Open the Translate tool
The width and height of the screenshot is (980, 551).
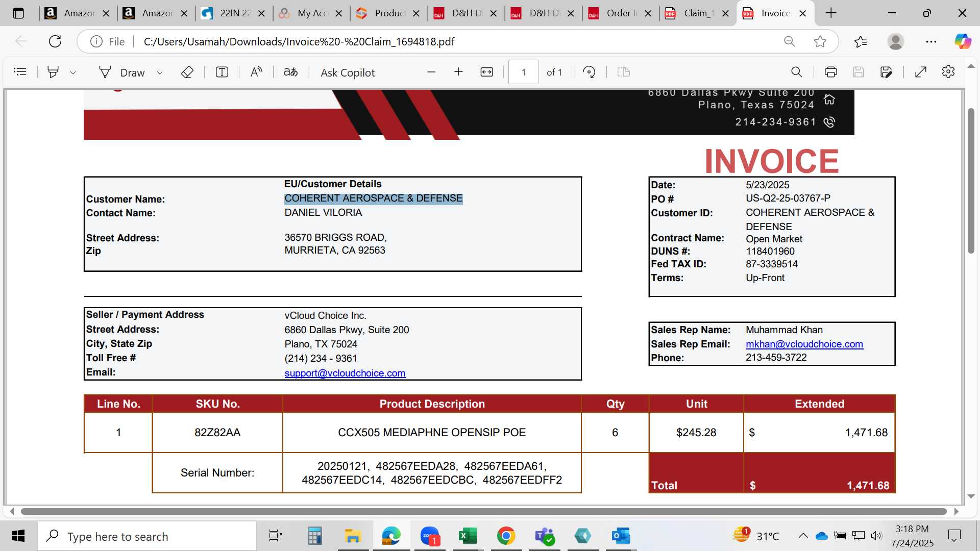click(x=290, y=72)
